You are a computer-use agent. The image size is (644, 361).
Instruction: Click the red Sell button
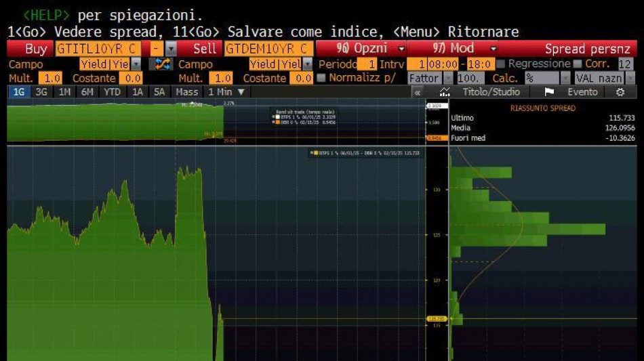tap(200, 49)
